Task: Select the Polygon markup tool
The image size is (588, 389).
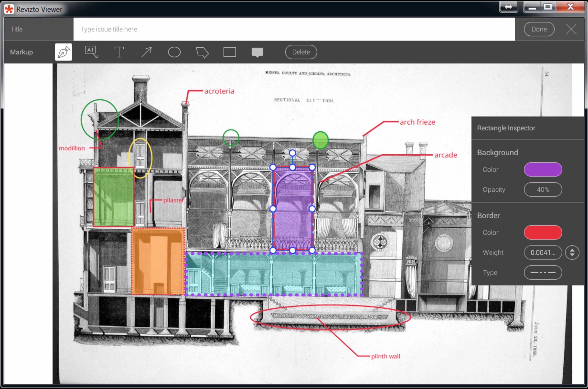Action: point(202,52)
